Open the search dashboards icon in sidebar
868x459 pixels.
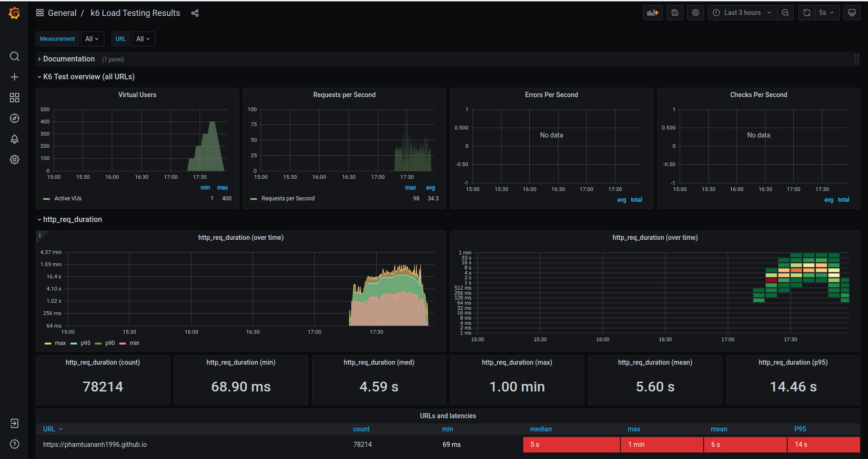click(14, 56)
